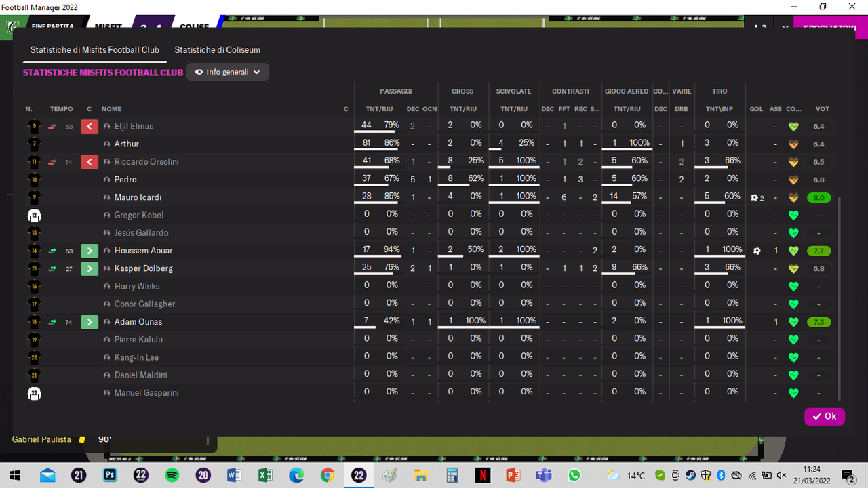Open the Windows Start menu
The height and width of the screenshot is (488, 868).
point(15,475)
